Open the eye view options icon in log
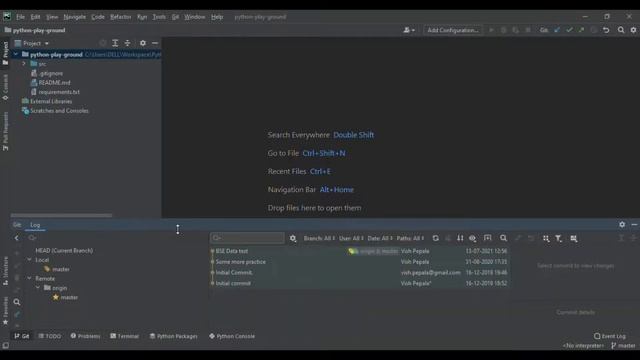Screen dimensions: 640x360 point(472,238)
